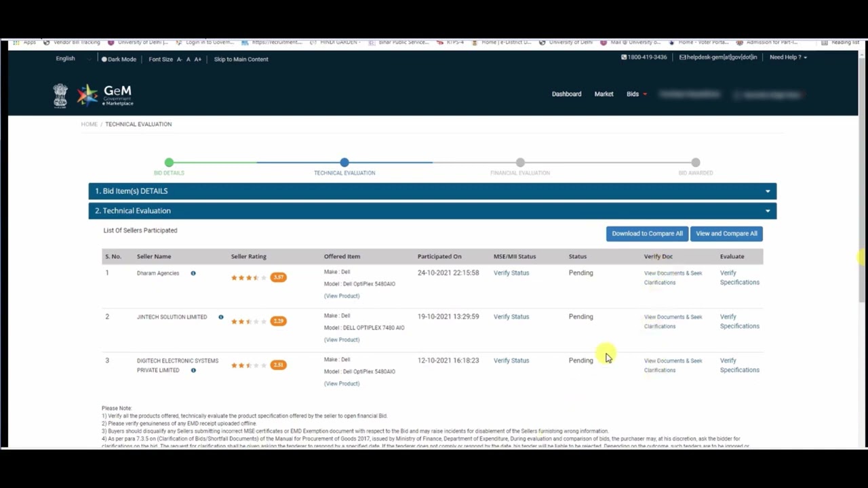Click DIGITECH ELECTRONIC SYSTEMS star rating
Viewport: 868px width, 488px height.
point(250,365)
